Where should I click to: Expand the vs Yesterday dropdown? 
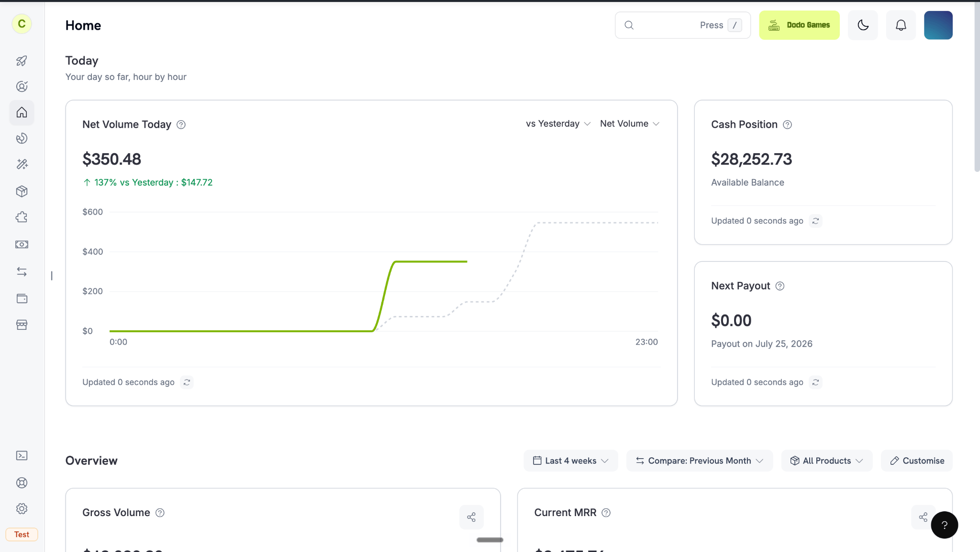[558, 124]
